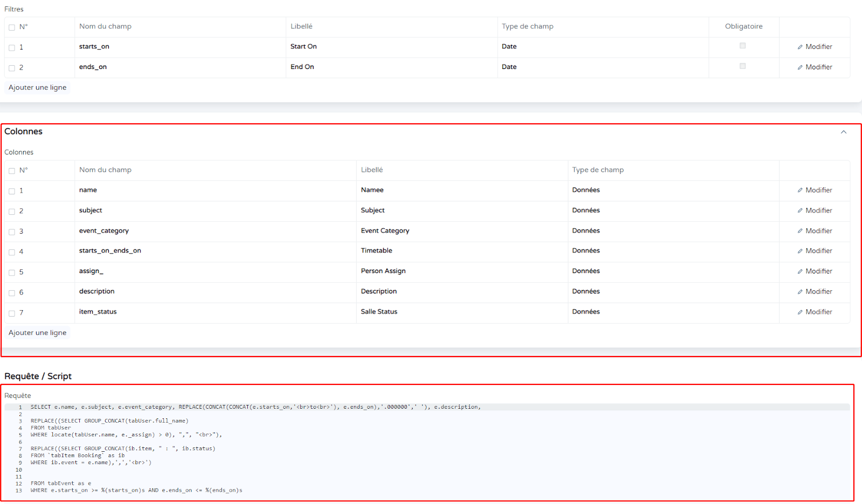The height and width of the screenshot is (504, 862).
Task: Toggle select-all checkbox in Colonnes table header
Action: 12,171
